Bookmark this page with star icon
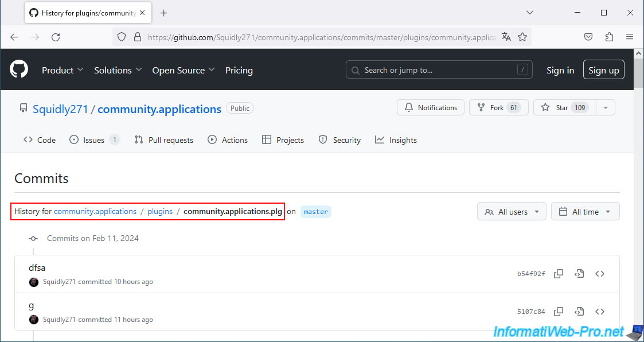Image resolution: width=644 pixels, height=342 pixels. [522, 37]
